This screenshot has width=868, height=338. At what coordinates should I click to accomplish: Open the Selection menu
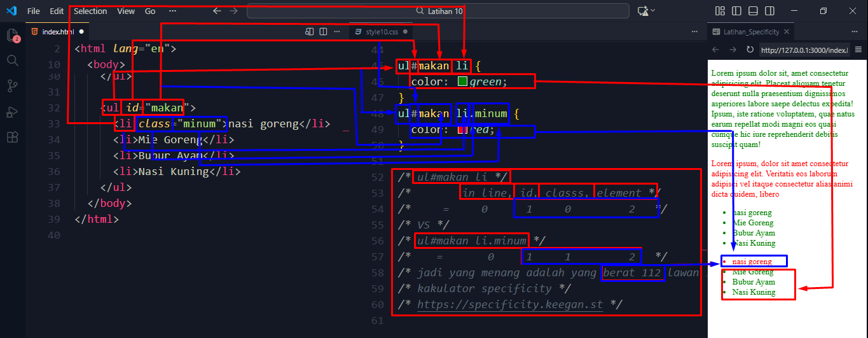[90, 11]
